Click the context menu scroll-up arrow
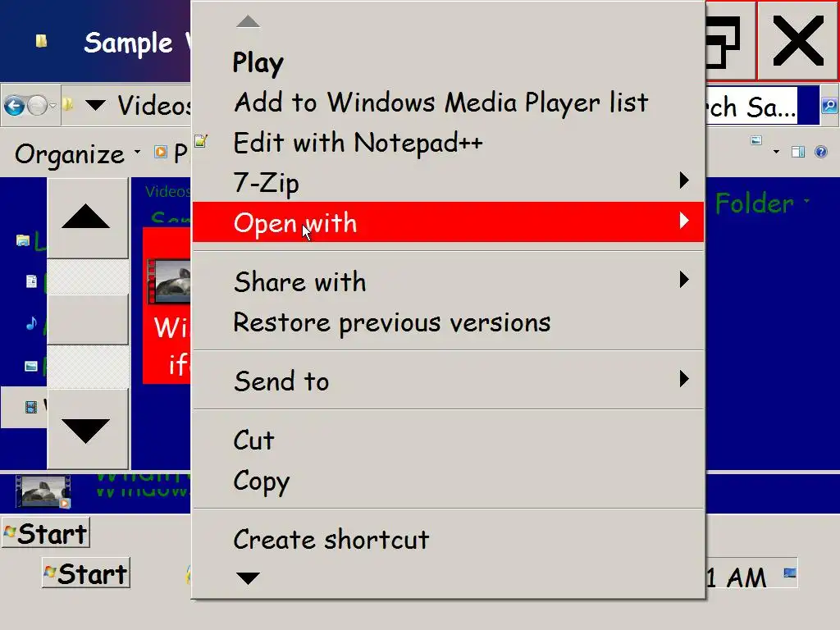Viewport: 840px width, 630px height. [248, 21]
